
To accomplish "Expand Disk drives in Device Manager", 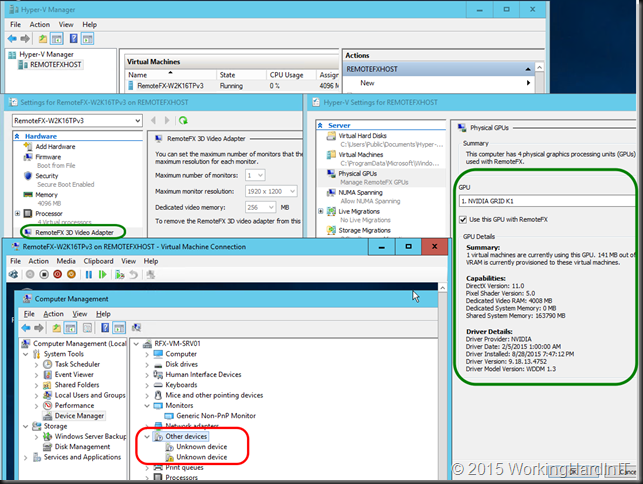I will pyautogui.click(x=147, y=365).
